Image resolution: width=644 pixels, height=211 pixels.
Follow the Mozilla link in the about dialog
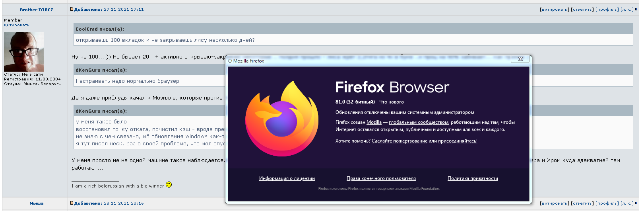pyautogui.click(x=374, y=122)
